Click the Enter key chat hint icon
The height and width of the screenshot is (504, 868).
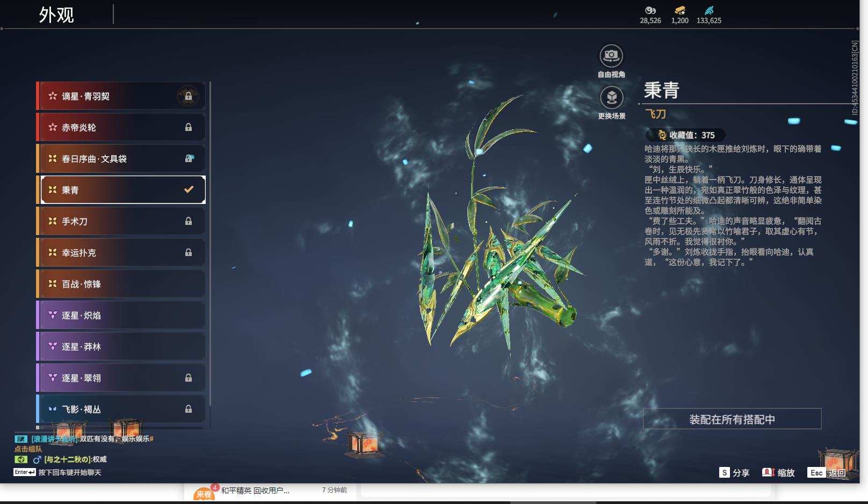[x=25, y=472]
